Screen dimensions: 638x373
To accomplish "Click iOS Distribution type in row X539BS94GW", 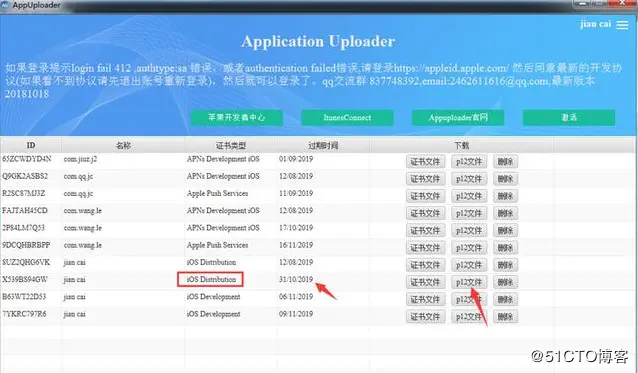I will (x=211, y=279).
